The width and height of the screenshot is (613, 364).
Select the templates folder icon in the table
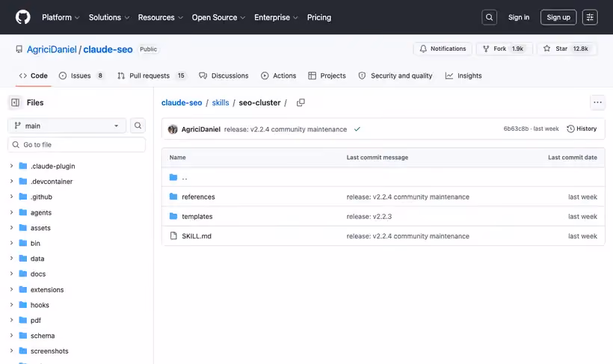pos(173,216)
